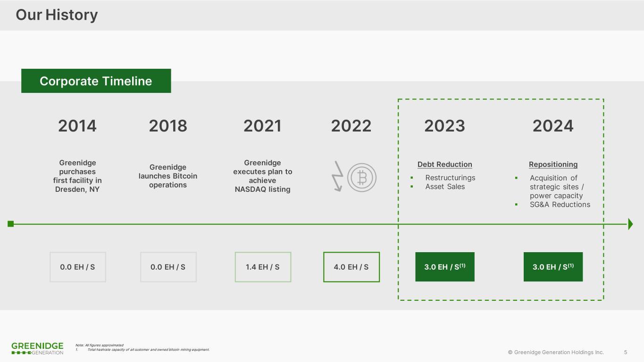The width and height of the screenshot is (644, 362).
Task: Click the 3.0 EH / S box under 2024
Action: click(x=553, y=267)
